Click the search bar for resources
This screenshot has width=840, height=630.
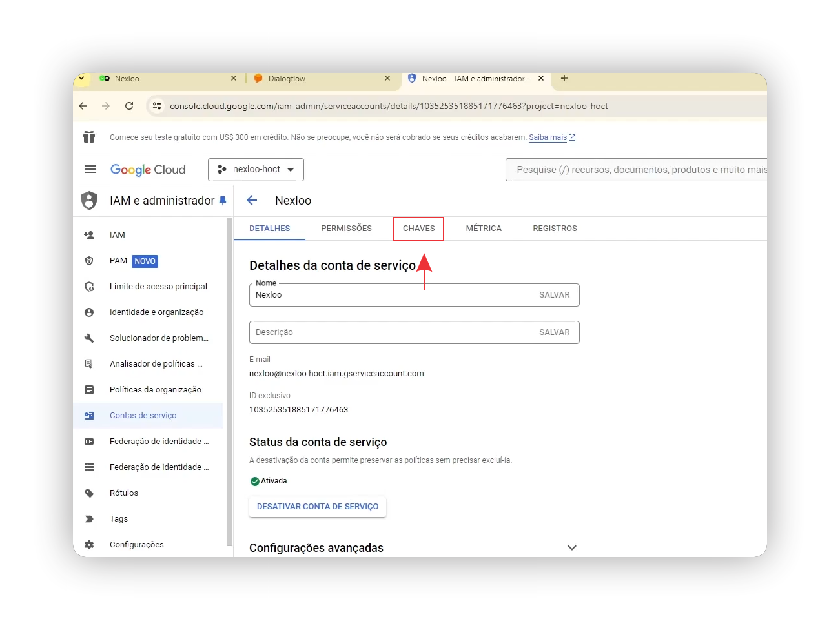click(636, 169)
